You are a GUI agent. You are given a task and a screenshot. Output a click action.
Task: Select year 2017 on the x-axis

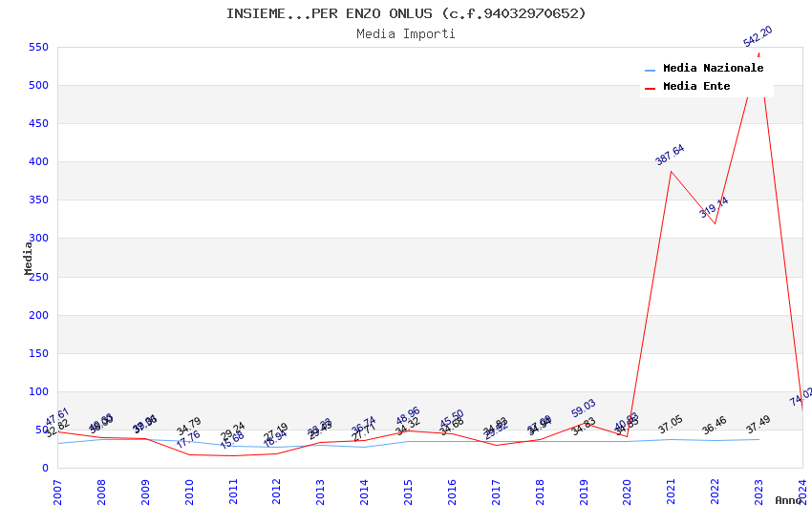tap(496, 492)
